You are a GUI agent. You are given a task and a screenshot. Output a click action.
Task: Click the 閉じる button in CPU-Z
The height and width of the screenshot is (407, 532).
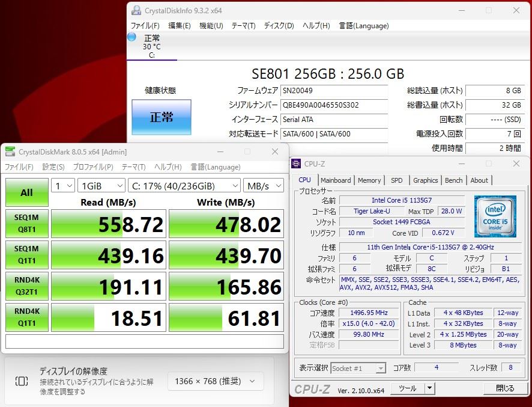pyautogui.click(x=505, y=388)
